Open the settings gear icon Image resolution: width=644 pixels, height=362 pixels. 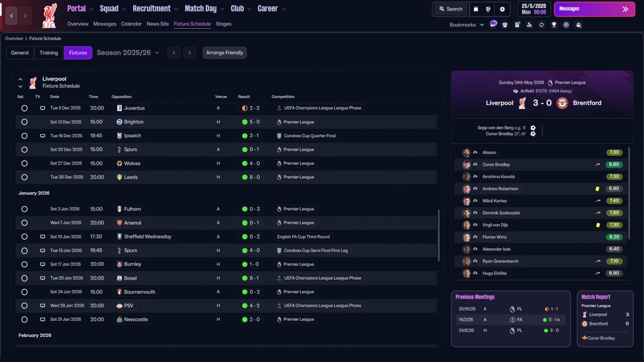pyautogui.click(x=502, y=9)
